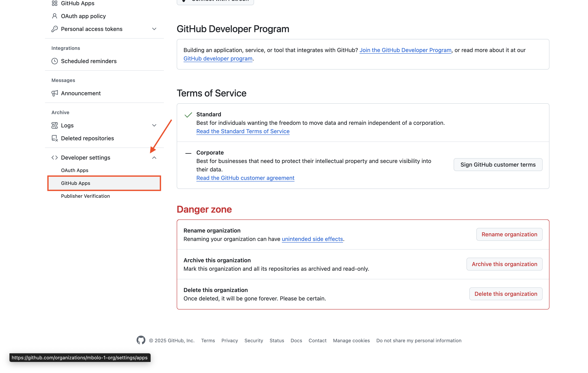Expand the Logs section
Image resolution: width=588 pixels, height=373 pixels.
(154, 125)
